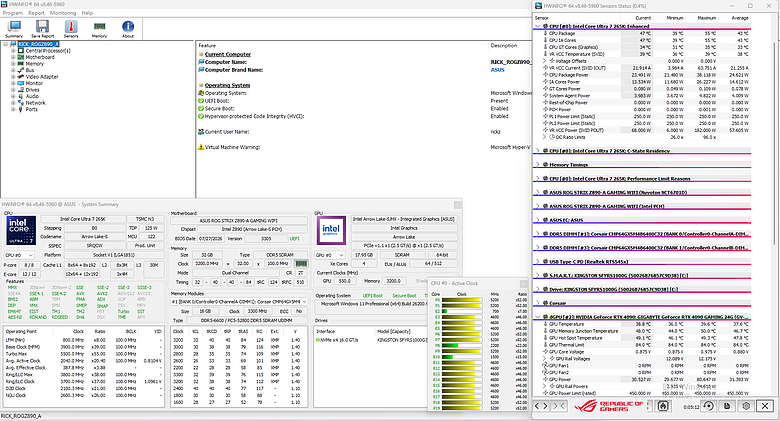Collapse the NVIDIA GeForce RTX 4090 sensor group
780x421 pixels.
pyautogui.click(x=538, y=316)
